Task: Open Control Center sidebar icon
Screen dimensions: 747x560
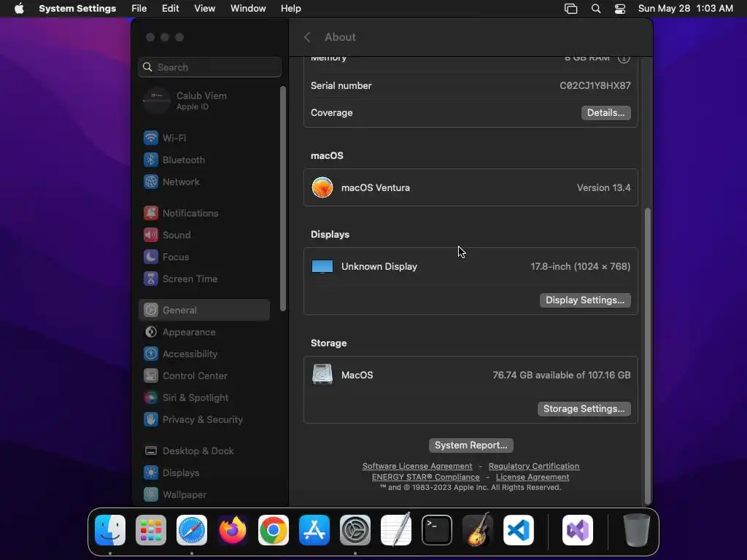Action: 151,376
